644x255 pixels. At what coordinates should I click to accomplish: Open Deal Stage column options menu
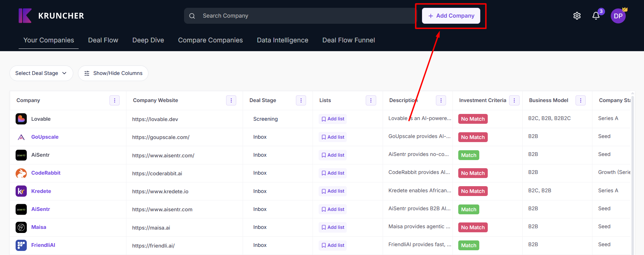tap(301, 100)
